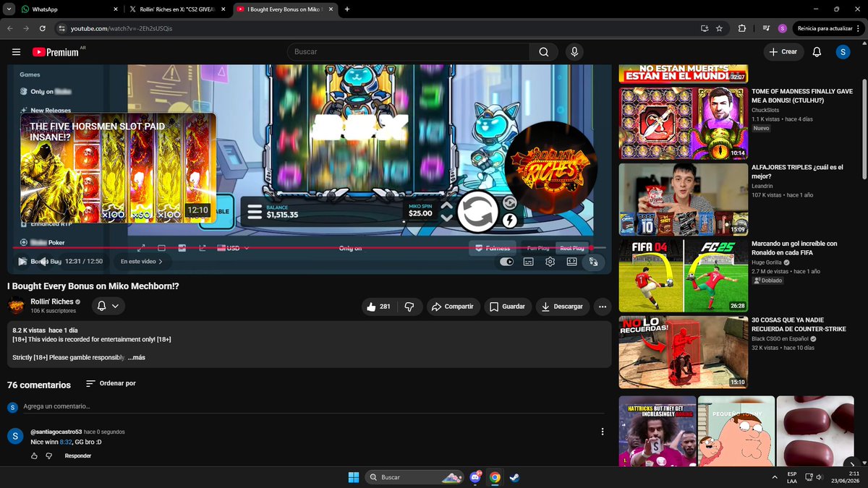Viewport: 868px width, 488px height.
Task: Dislike the video with thumbs-down
Action: point(409,307)
